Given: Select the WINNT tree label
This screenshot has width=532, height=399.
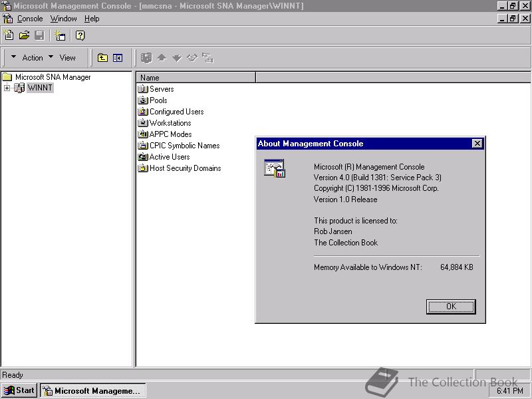Looking at the screenshot, I should (40, 88).
